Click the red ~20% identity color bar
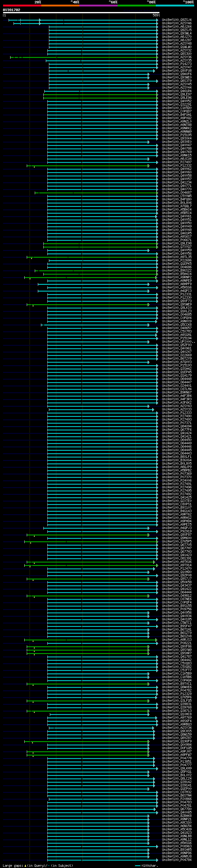197x868 pixels. 22,6
